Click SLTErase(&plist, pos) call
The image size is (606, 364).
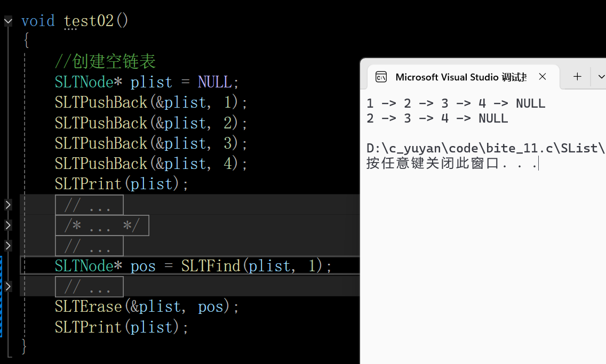pos(147,307)
